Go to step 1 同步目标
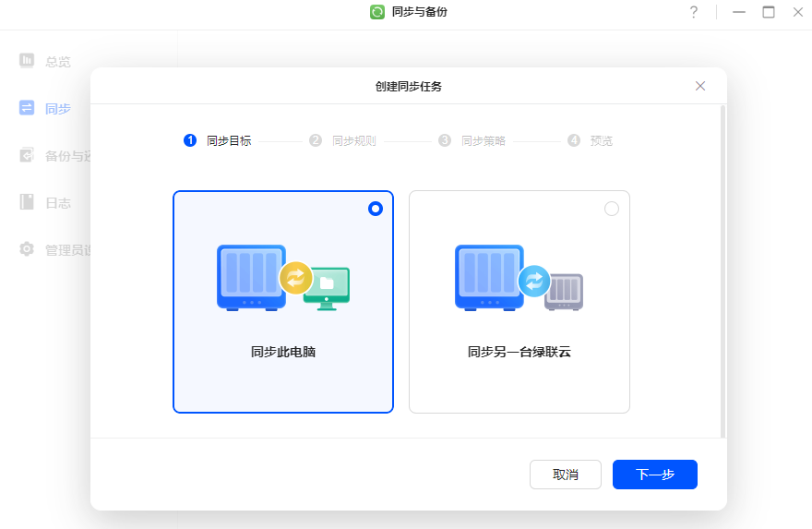The height and width of the screenshot is (529, 812). coord(218,141)
